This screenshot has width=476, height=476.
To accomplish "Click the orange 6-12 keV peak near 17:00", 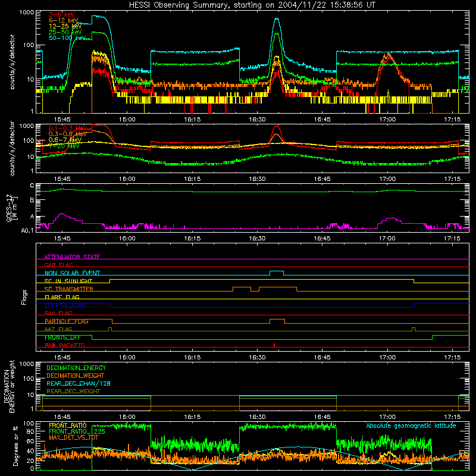I will point(388,55).
